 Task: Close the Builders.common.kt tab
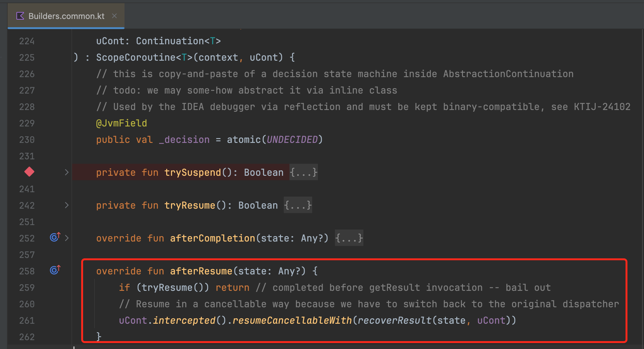(114, 16)
